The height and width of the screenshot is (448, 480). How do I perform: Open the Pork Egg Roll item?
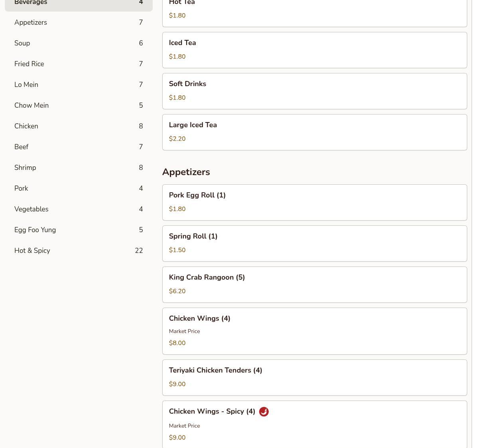[x=314, y=203]
